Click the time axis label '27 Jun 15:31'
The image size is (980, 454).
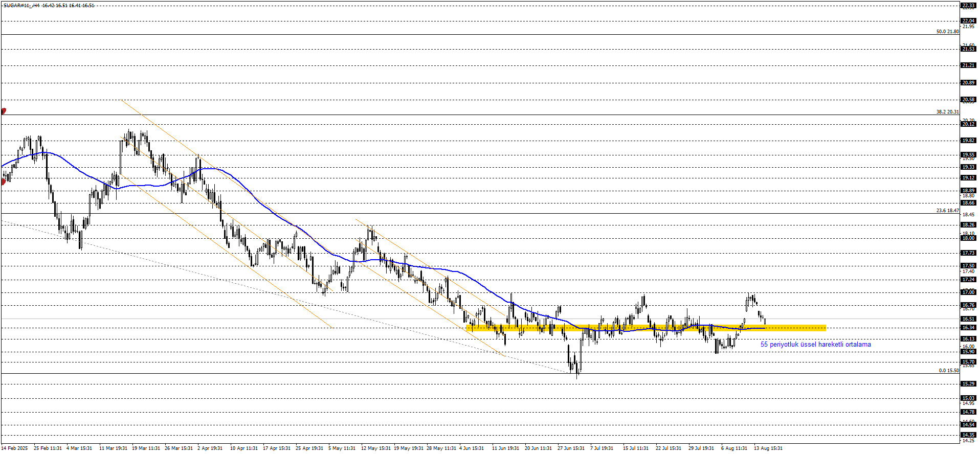(571, 448)
